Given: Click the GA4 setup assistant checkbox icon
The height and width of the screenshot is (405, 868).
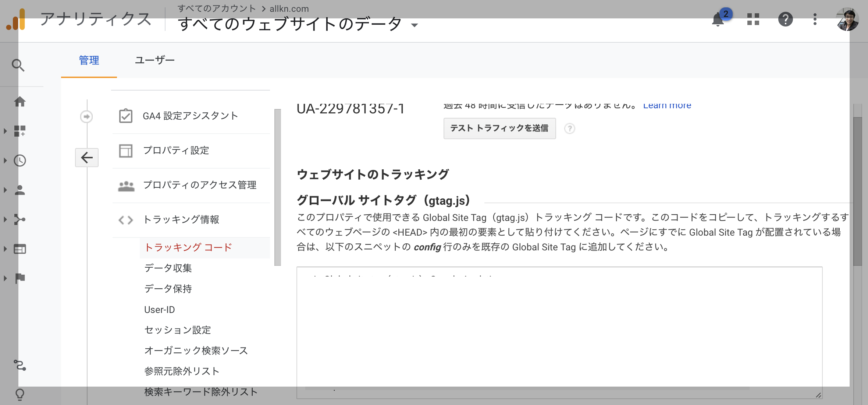Looking at the screenshot, I should tap(126, 116).
